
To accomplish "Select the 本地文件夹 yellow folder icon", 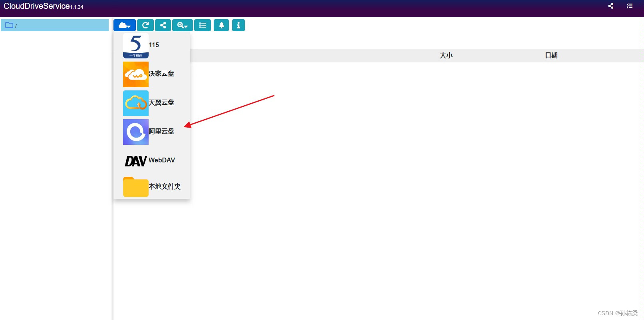I will point(136,187).
